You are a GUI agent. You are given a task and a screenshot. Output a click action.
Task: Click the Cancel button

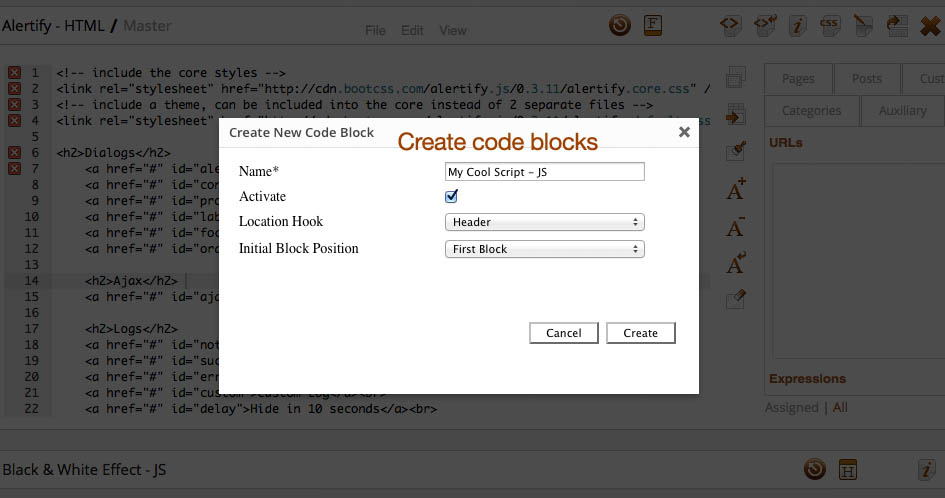coord(564,333)
